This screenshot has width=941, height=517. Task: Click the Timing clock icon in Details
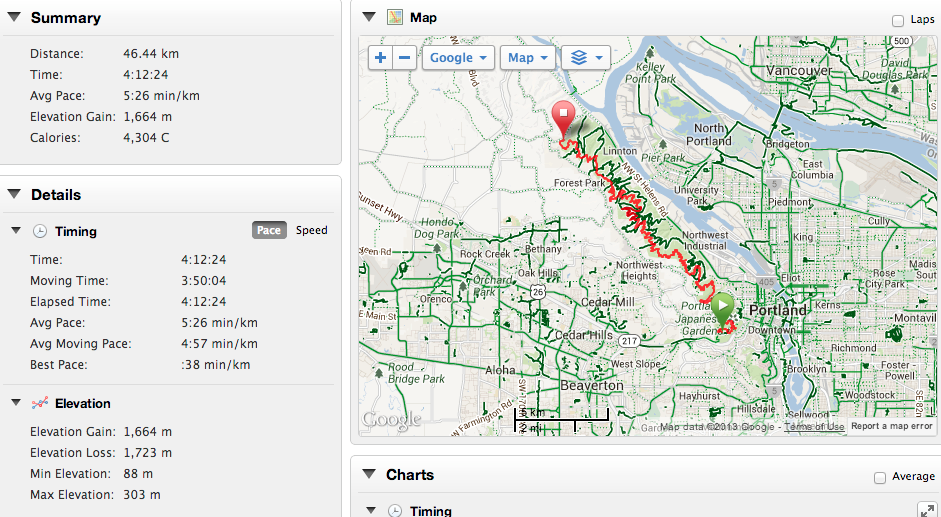40,231
